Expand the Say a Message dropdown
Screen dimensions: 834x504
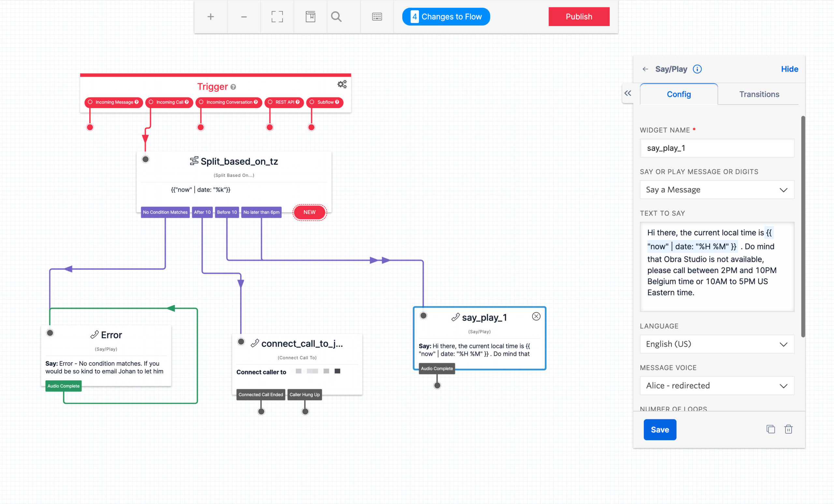(x=716, y=190)
